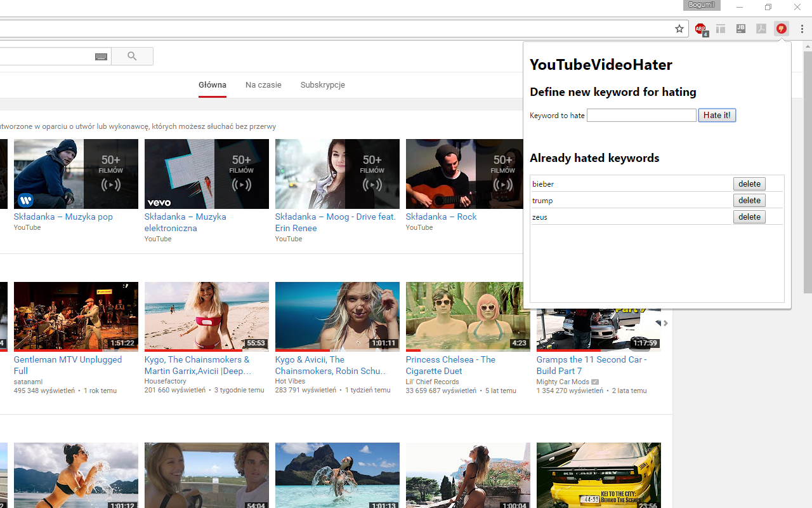Select the 495 348 wyświetleń view count
This screenshot has width=812, height=508.
[x=44, y=391]
